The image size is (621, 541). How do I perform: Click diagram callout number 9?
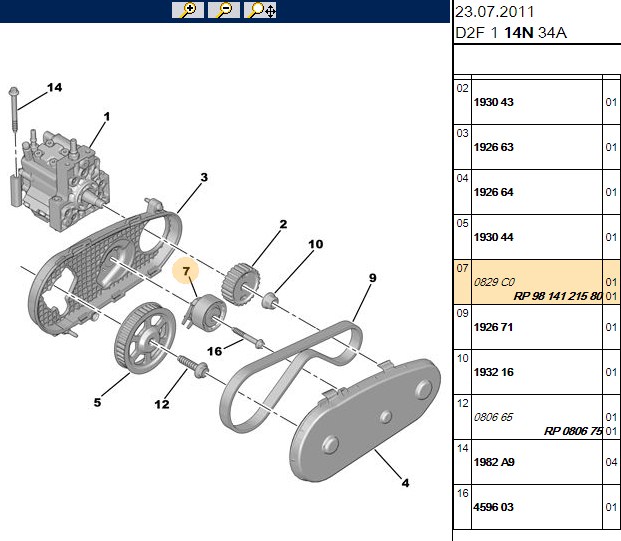372,278
